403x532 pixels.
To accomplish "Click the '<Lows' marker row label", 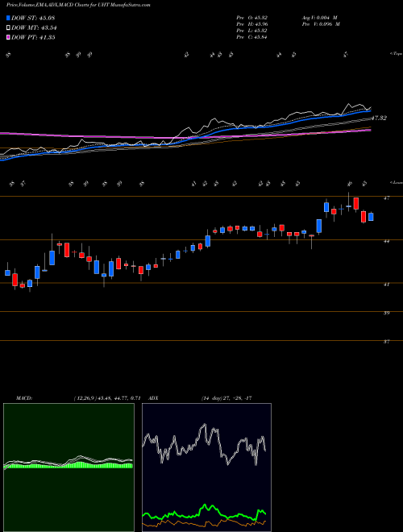I will click(396, 182).
